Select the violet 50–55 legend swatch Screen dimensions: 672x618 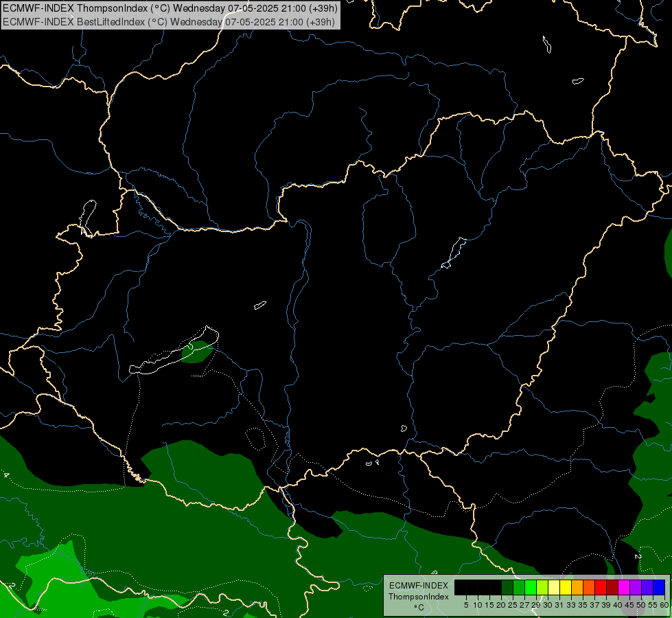[x=647, y=587]
